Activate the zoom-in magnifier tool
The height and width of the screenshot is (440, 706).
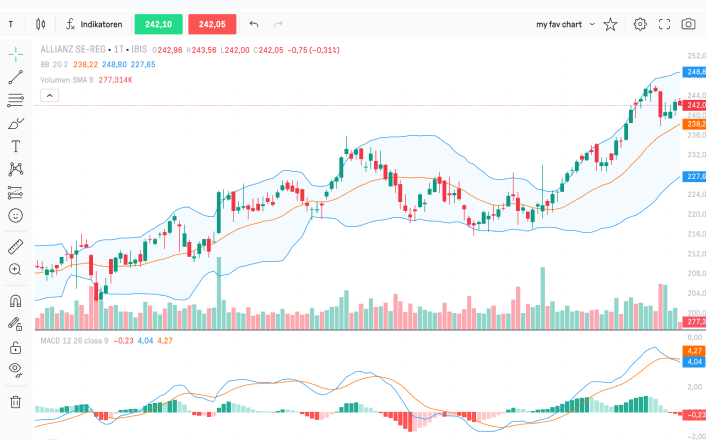point(15,269)
